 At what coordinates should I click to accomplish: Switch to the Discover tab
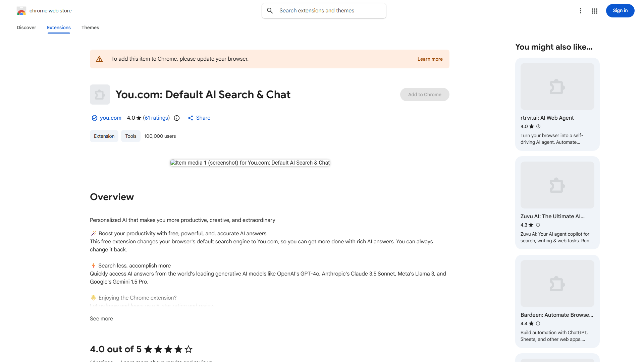coord(26,27)
